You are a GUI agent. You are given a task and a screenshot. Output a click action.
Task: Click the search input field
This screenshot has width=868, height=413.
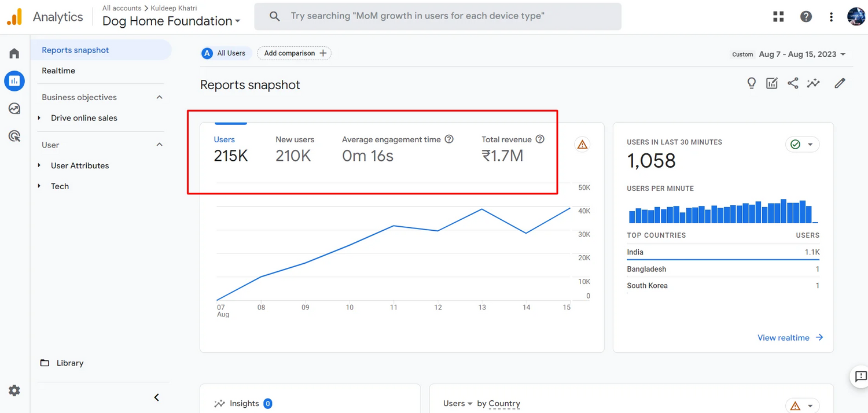click(437, 16)
